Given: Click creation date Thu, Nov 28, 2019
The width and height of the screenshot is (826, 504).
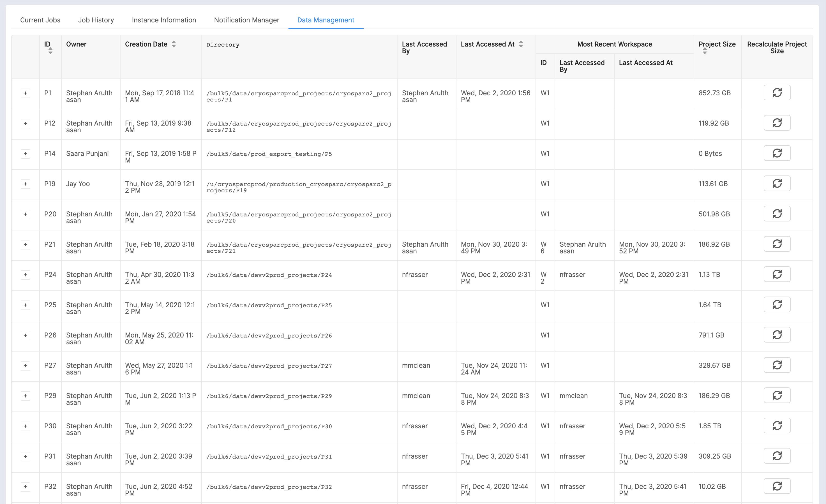Looking at the screenshot, I should click(x=160, y=187).
